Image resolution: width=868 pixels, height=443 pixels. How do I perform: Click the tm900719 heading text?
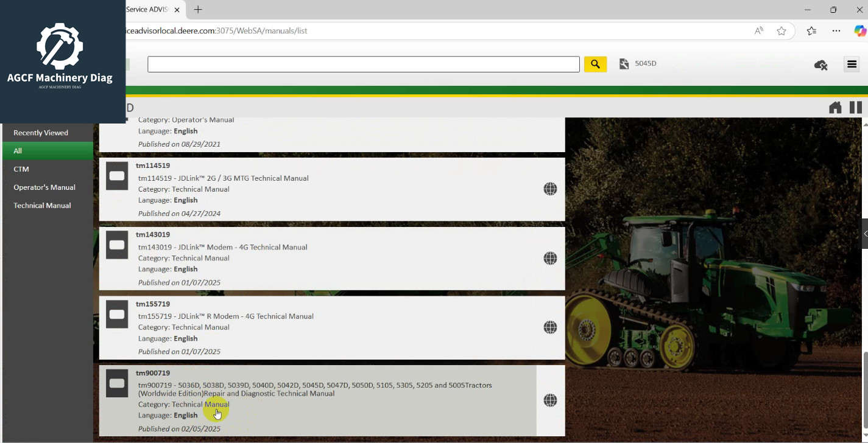(153, 373)
